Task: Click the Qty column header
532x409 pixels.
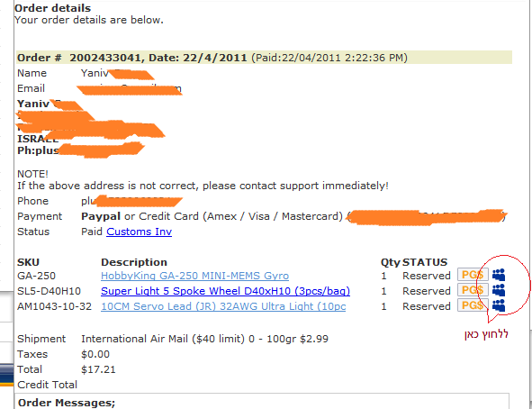Action: click(390, 263)
